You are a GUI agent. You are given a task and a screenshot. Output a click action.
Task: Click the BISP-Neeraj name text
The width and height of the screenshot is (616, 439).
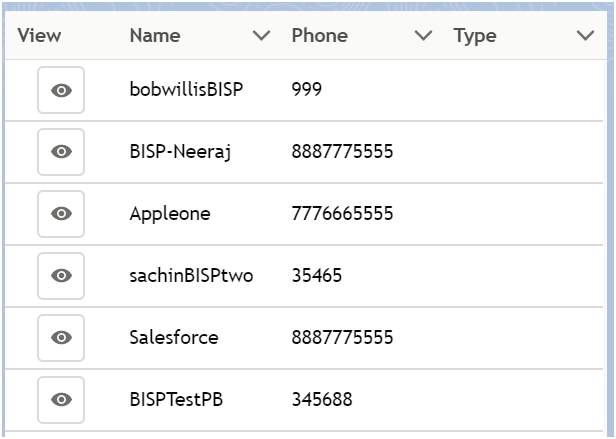click(180, 152)
